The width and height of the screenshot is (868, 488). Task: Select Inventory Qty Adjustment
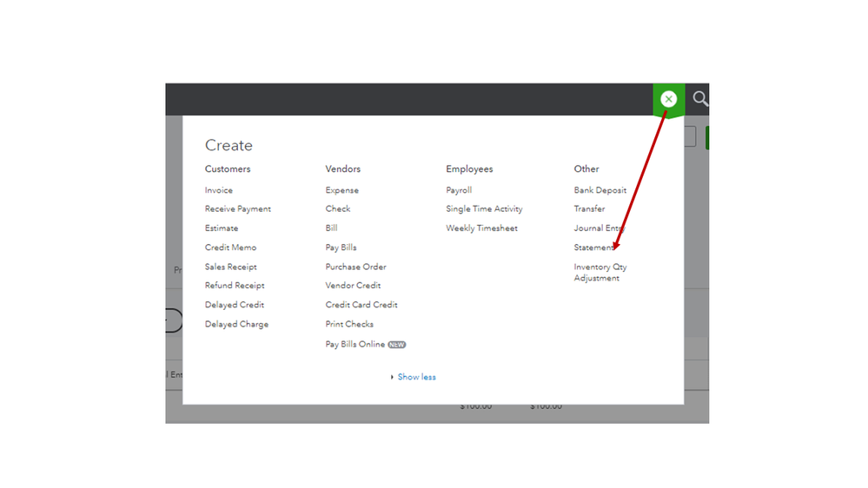600,272
